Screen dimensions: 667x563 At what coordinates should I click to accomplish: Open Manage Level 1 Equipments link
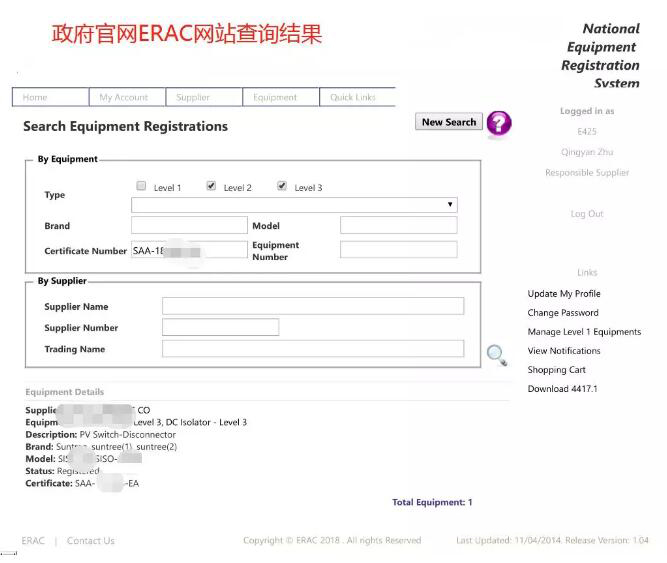pos(584,332)
